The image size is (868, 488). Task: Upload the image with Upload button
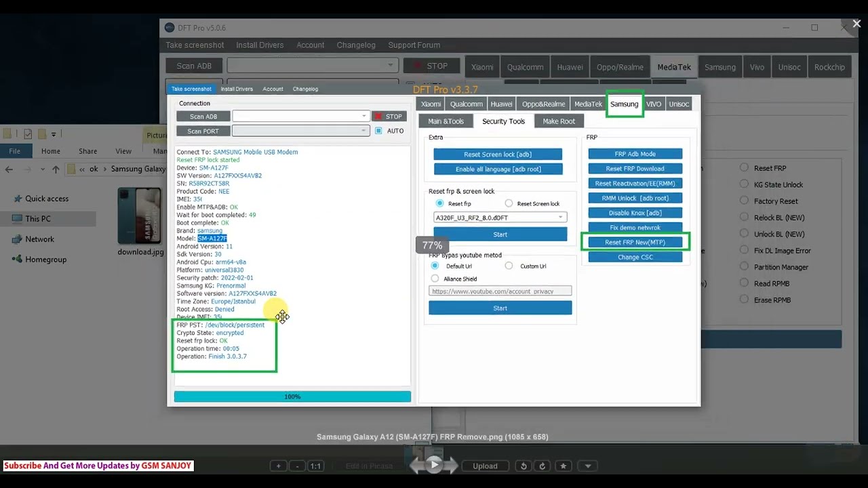click(485, 466)
